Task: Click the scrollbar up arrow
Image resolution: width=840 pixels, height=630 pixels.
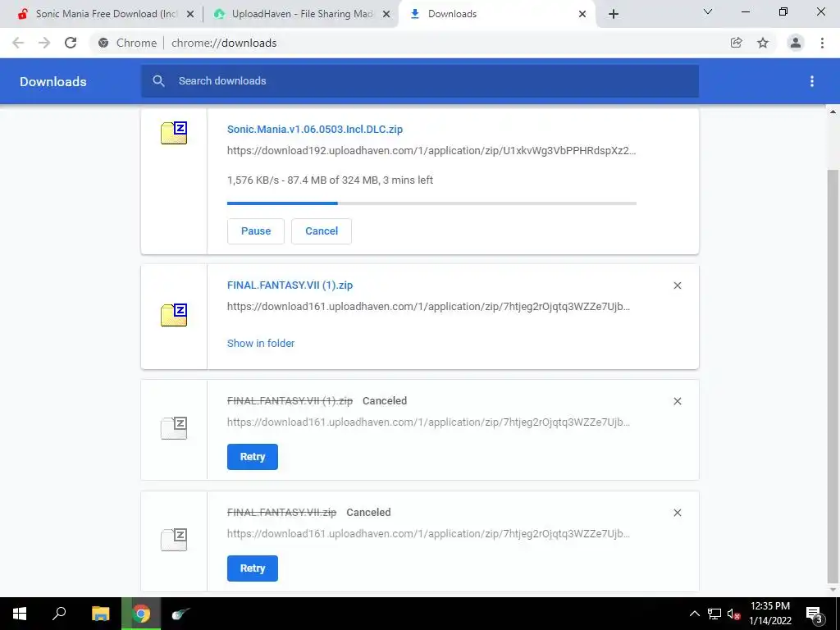Action: point(833,112)
